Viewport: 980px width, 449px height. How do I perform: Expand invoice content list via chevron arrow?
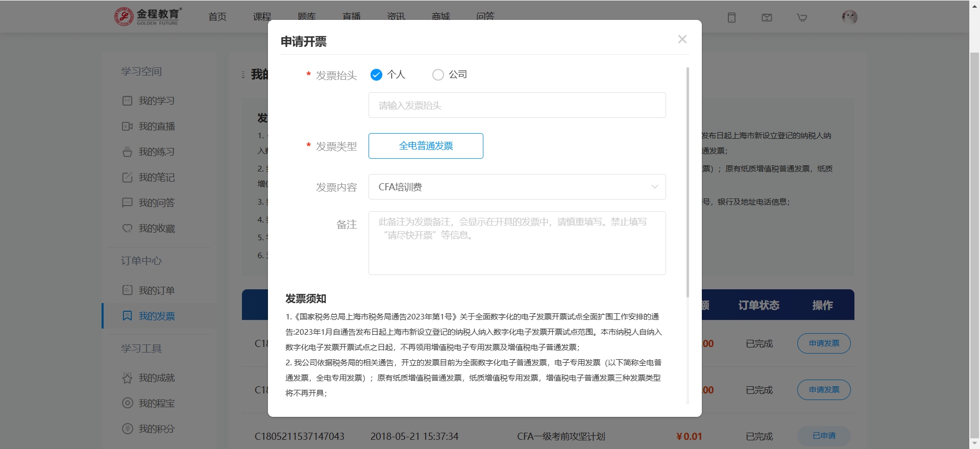[654, 187]
